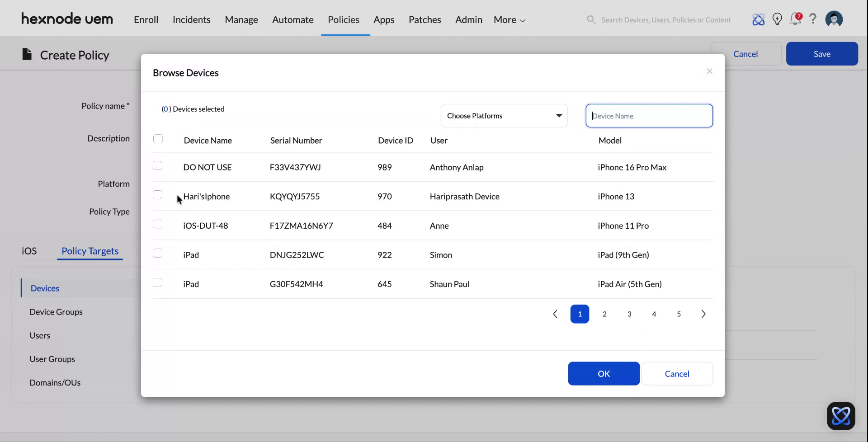The width and height of the screenshot is (868, 442).
Task: Open the notifications bell with 7 alerts
Action: click(x=795, y=19)
